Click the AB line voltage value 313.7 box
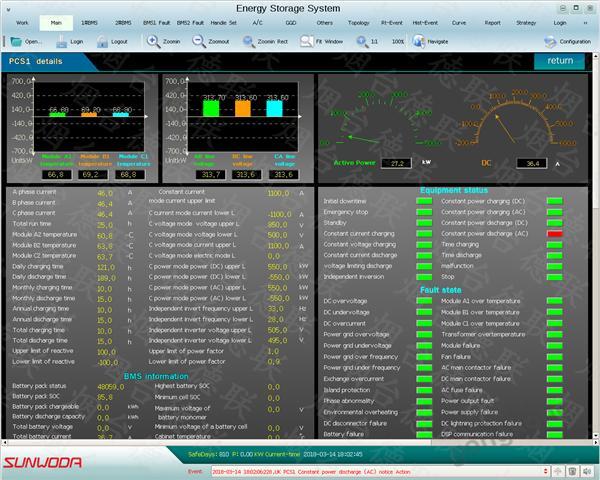The height and width of the screenshot is (480, 600). [x=210, y=175]
